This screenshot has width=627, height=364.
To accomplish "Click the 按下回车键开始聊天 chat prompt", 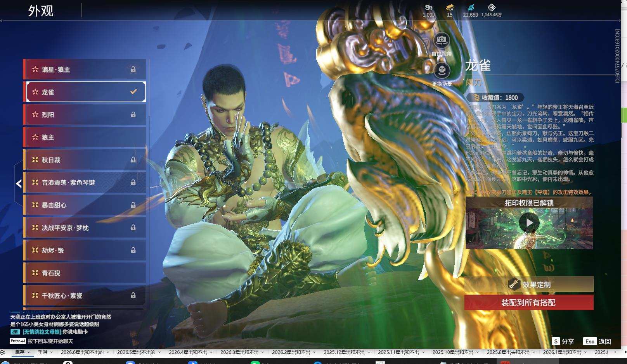I will coord(50,341).
